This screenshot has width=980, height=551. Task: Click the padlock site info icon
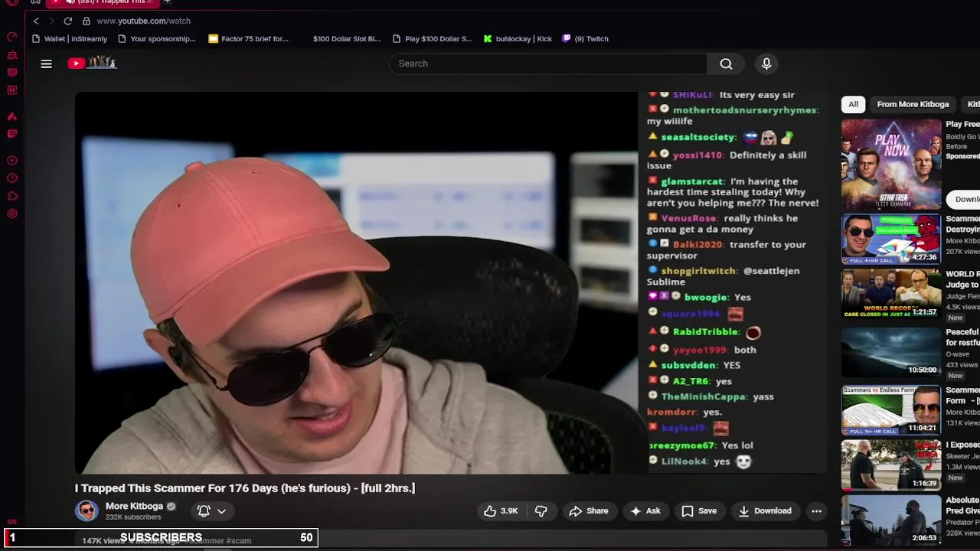(x=86, y=21)
